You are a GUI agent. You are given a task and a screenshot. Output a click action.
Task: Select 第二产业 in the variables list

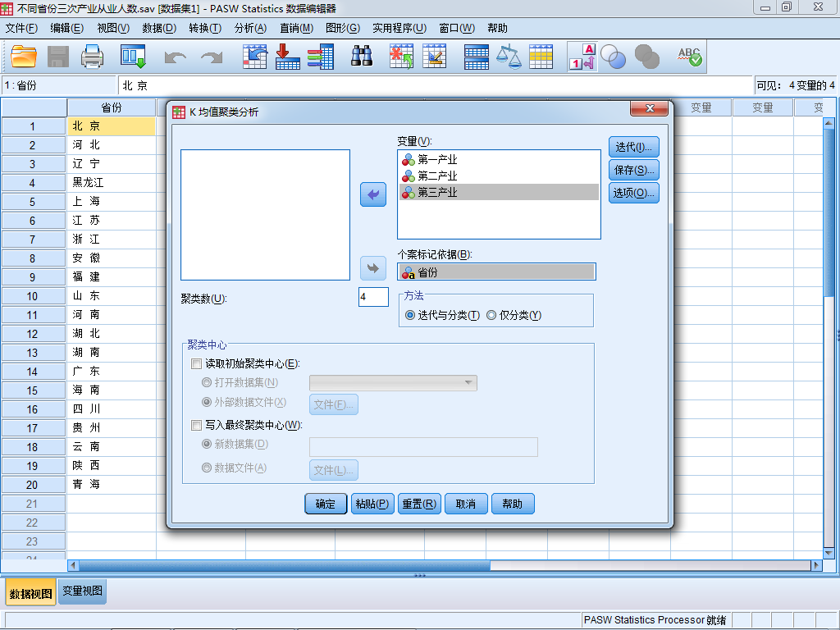coord(499,176)
